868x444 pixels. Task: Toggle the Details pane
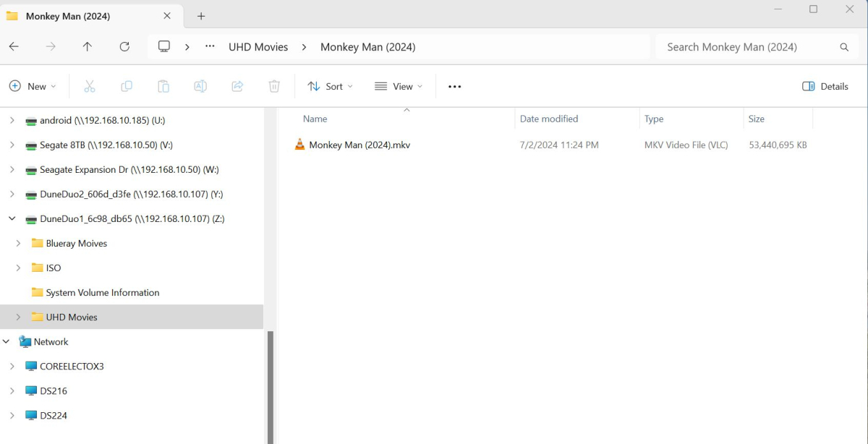tap(825, 86)
